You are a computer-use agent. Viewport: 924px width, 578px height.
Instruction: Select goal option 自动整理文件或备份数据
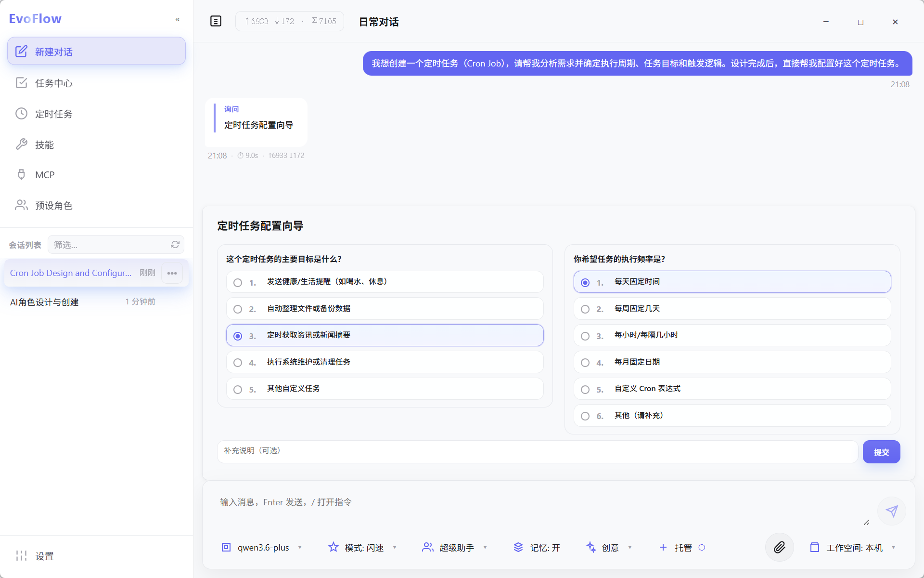tap(385, 309)
